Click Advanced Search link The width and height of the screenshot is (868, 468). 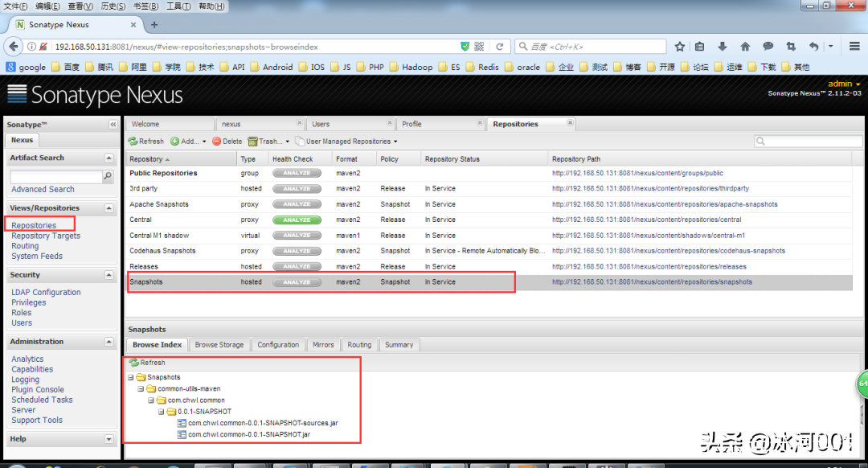coord(43,190)
